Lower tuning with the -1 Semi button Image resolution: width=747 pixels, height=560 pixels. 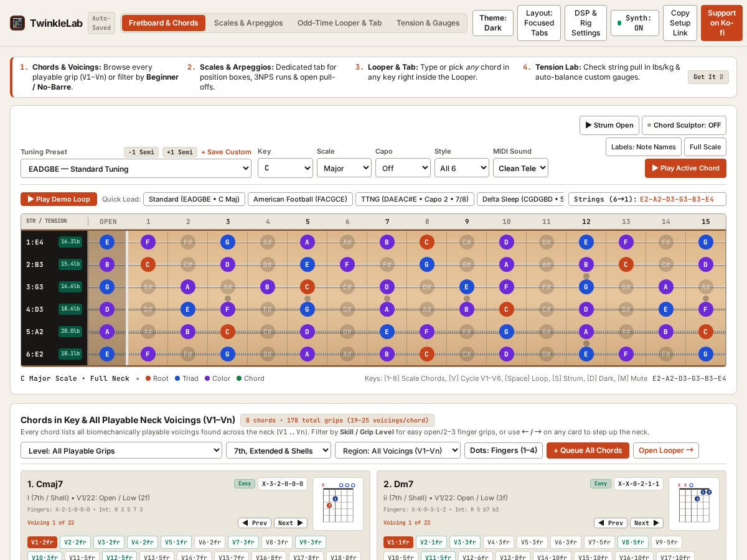(141, 152)
